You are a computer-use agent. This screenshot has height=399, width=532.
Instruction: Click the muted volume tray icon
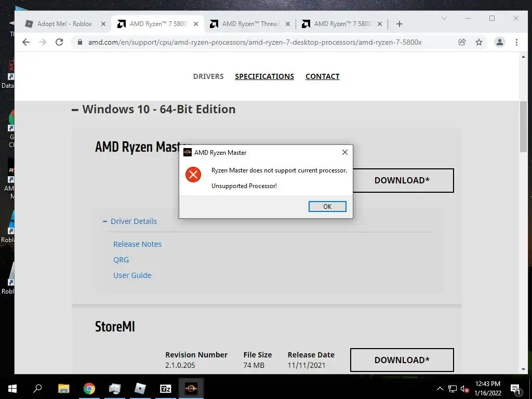464,389
